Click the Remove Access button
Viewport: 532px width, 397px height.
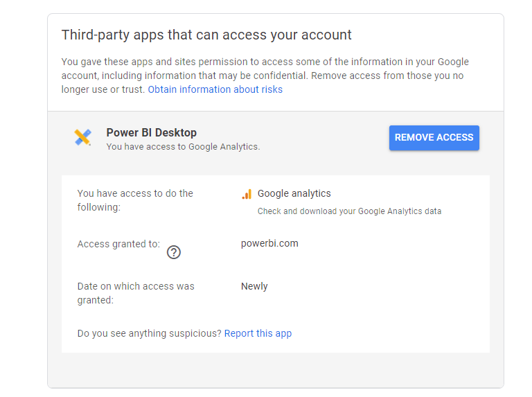(434, 138)
